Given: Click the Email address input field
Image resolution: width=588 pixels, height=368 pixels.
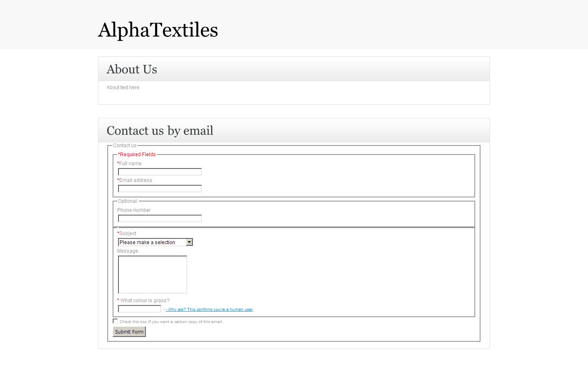Looking at the screenshot, I should point(160,188).
